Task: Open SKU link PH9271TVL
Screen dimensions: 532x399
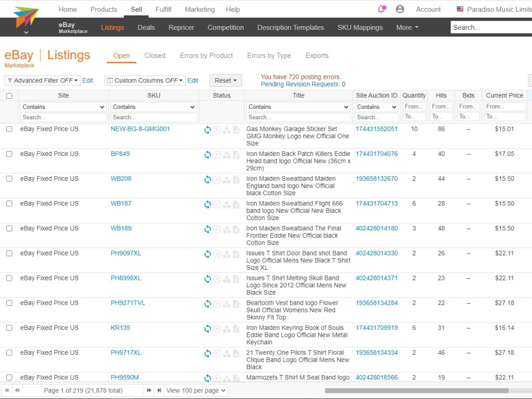Action: (128, 303)
